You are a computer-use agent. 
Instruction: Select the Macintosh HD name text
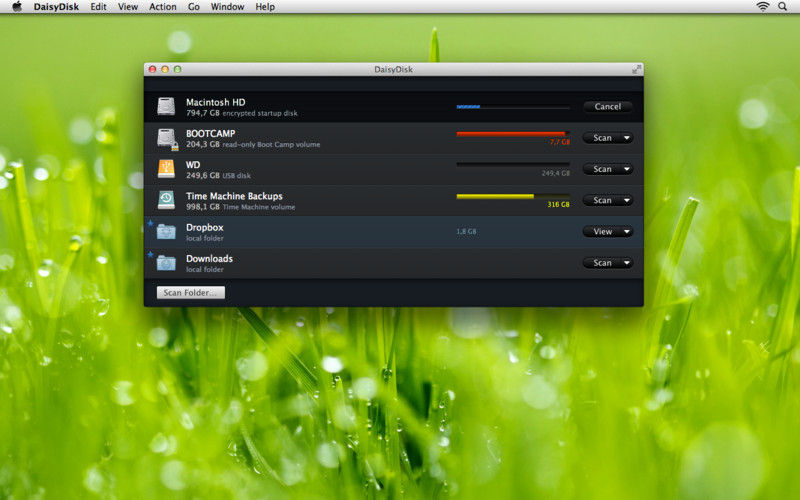[x=215, y=102]
